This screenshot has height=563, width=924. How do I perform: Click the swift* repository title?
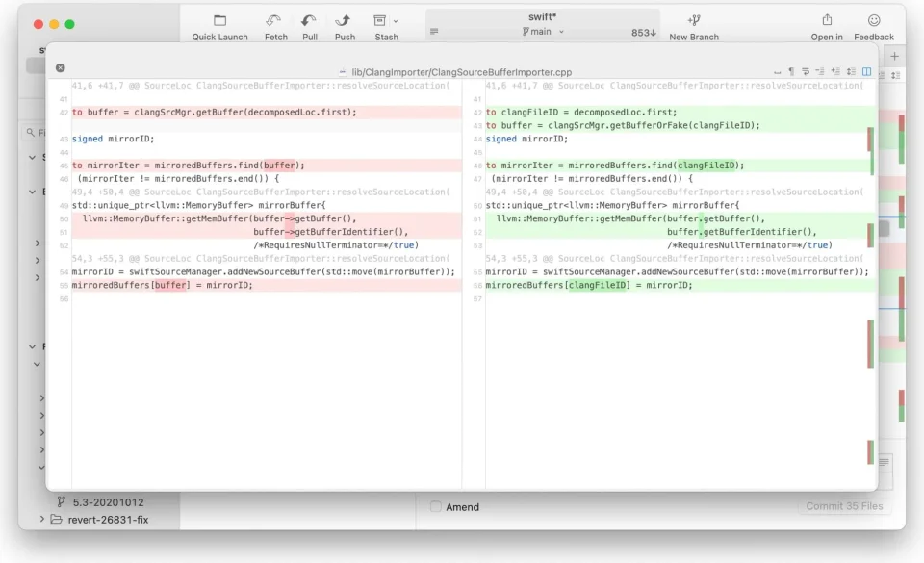pyautogui.click(x=542, y=17)
